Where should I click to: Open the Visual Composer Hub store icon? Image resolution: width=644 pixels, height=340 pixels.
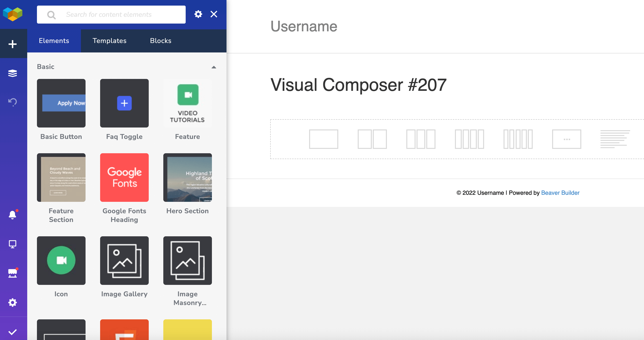pos(12,273)
